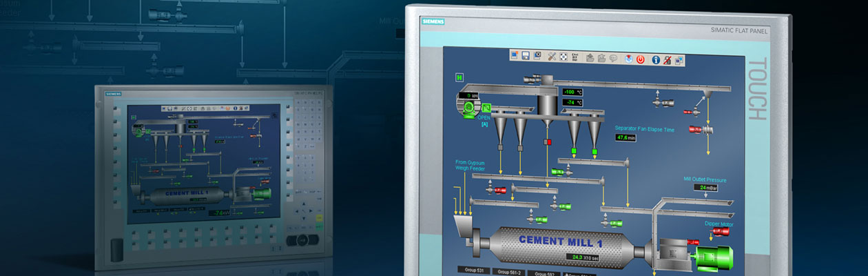Click the [A] auto mode label

pyautogui.click(x=484, y=124)
